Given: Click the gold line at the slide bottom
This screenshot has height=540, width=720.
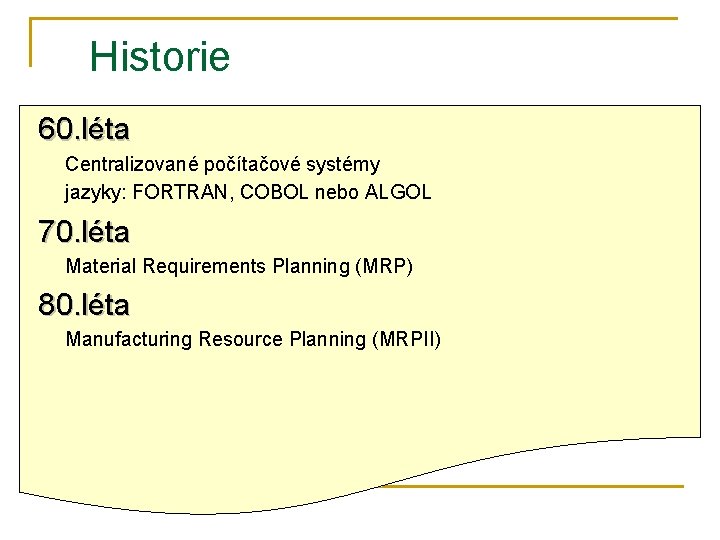Looking at the screenshot, I should pyautogui.click(x=533, y=486).
